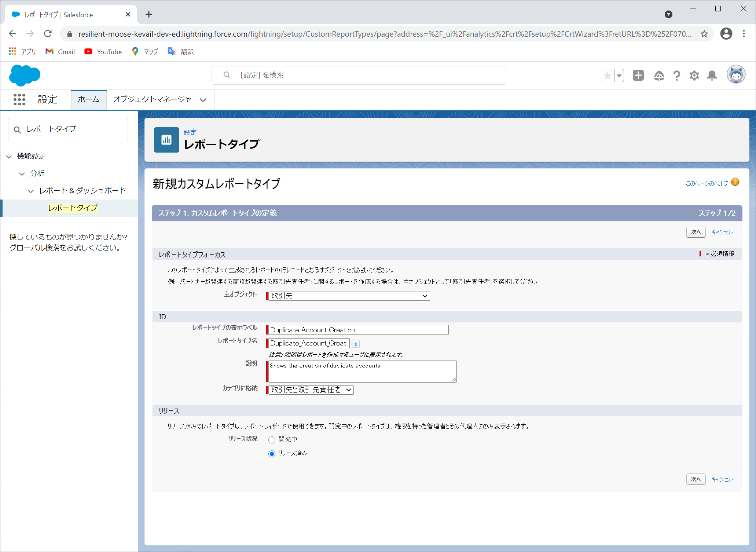The height and width of the screenshot is (552, 756).
Task: Switch to the ホーム tab
Action: pos(88,99)
